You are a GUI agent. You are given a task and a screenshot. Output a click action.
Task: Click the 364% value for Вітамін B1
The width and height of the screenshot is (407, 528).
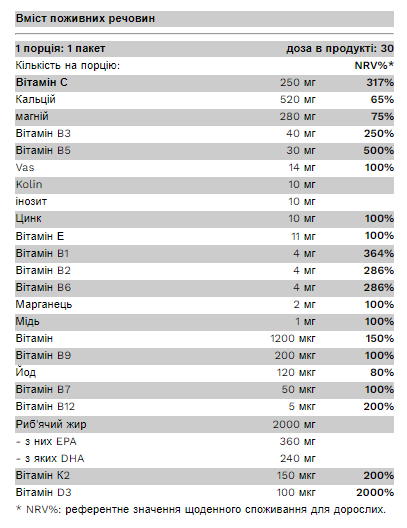(x=378, y=253)
